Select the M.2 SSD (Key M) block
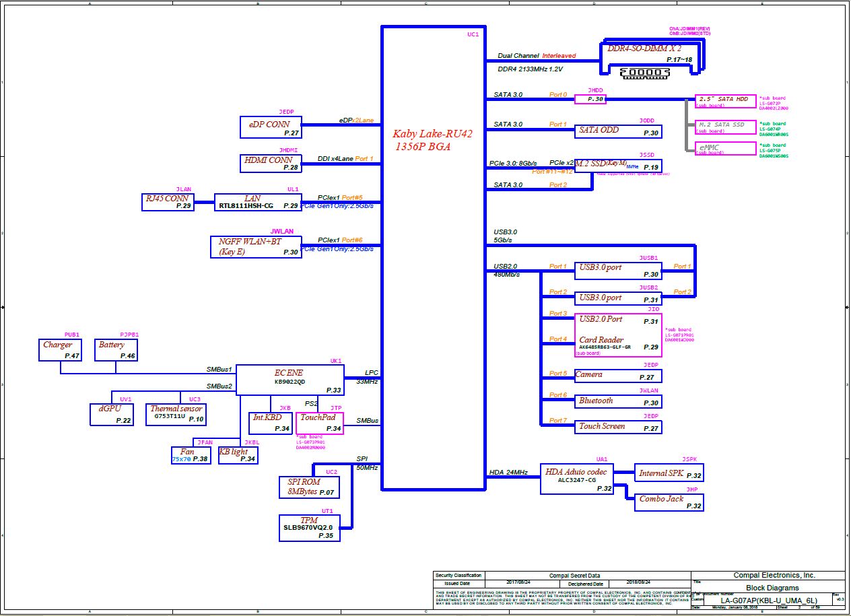This screenshot has width=851, height=616. (618, 166)
